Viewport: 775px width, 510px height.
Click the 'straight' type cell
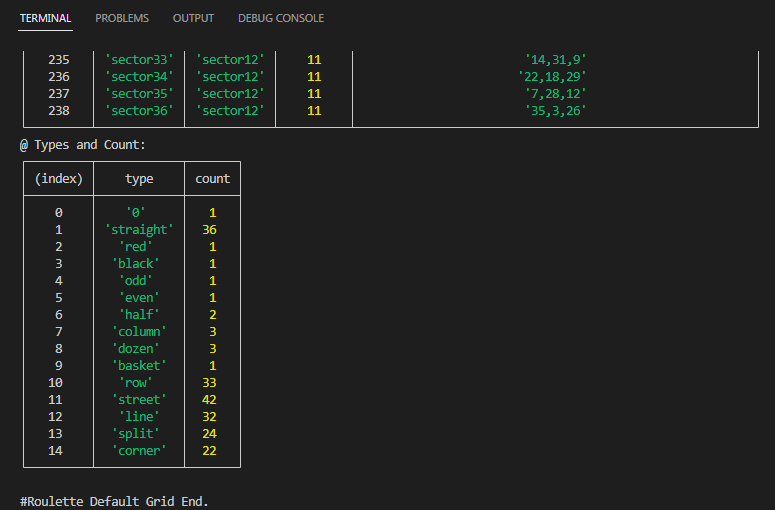139,229
